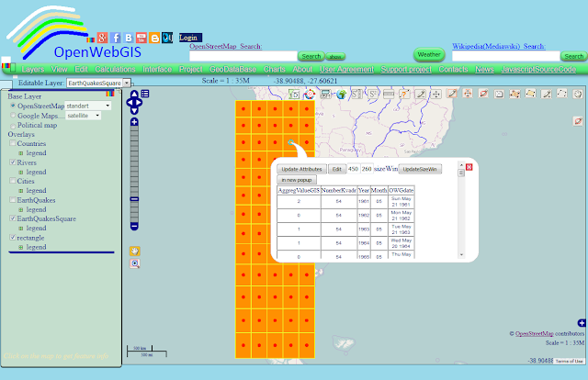Open the Charts menu
Image resolution: width=588 pixels, height=380 pixels.
(274, 70)
